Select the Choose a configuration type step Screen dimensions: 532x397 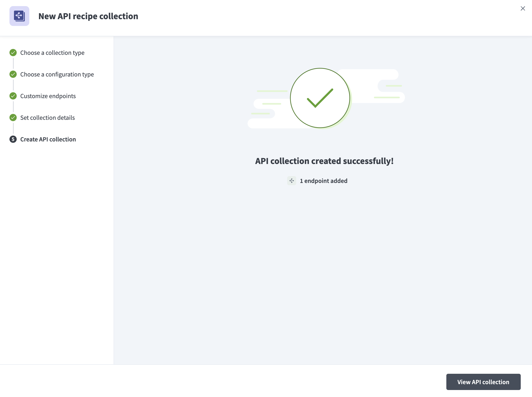(57, 74)
